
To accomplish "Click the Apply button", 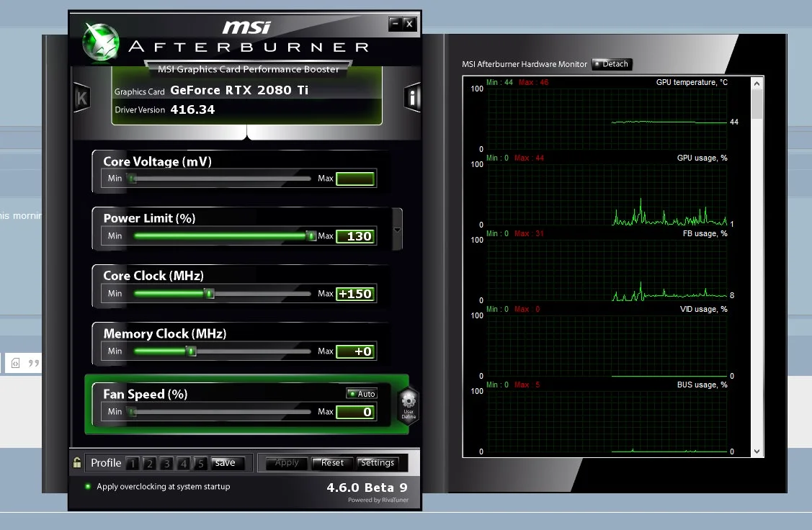I will [x=287, y=463].
